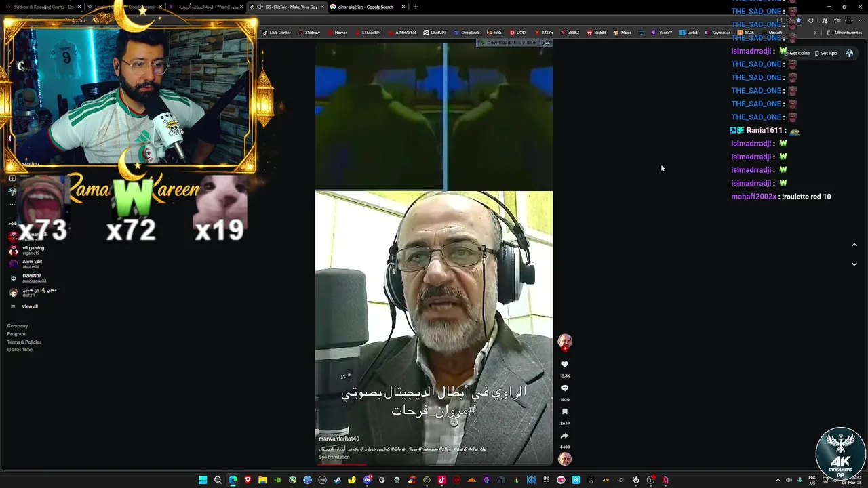Screen dimensions: 868x488
Task: Open the Reddit bookmark
Action: [x=597, y=33]
